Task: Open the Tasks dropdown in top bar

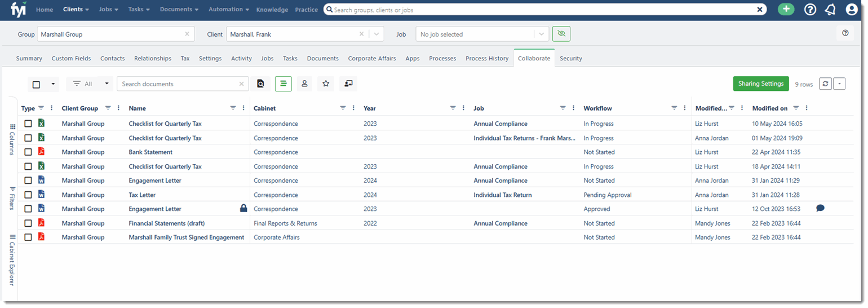Action: pos(139,10)
